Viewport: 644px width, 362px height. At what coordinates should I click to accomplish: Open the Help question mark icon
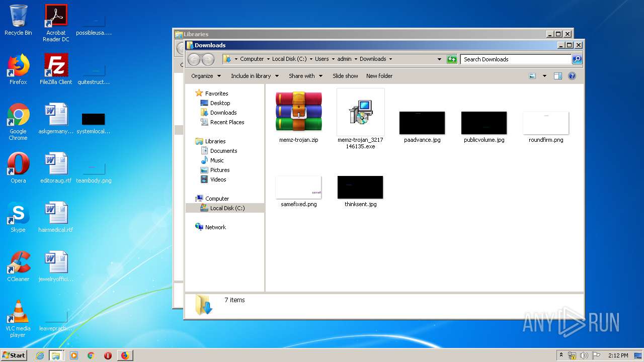[x=572, y=76]
